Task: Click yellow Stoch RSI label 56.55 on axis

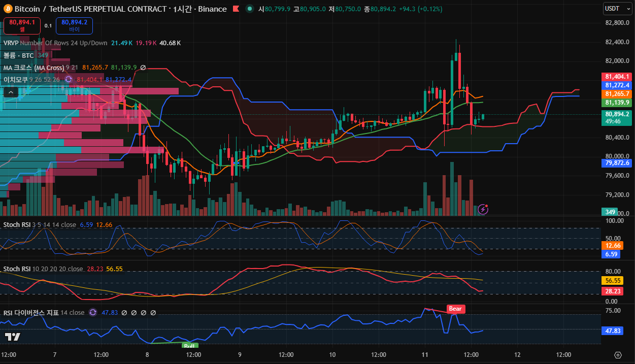Action: tap(612, 280)
